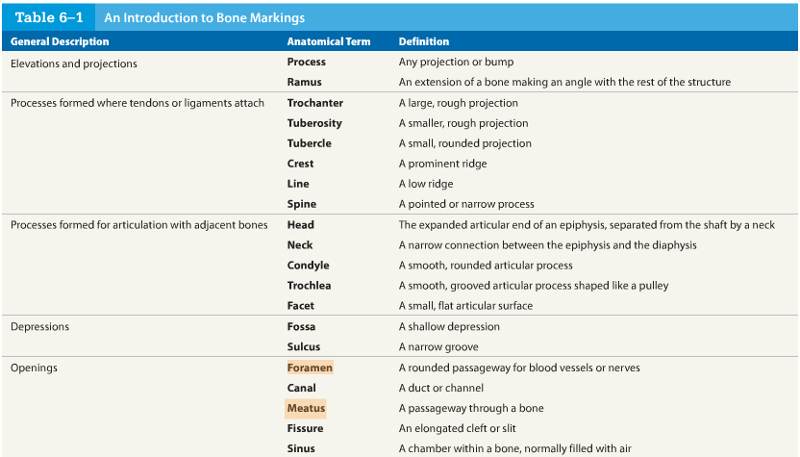800x457 pixels.
Task: Select the term Trochlea
Action: (309, 286)
